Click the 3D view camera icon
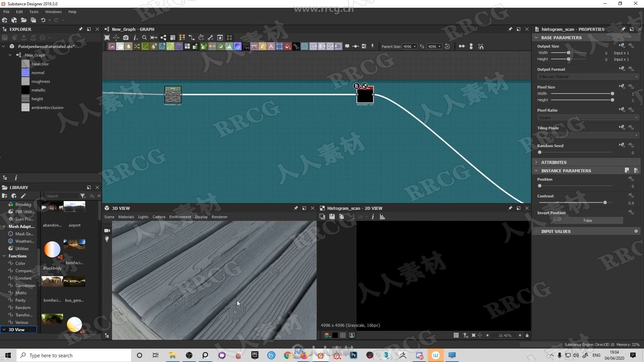644x362 pixels. pos(107,231)
